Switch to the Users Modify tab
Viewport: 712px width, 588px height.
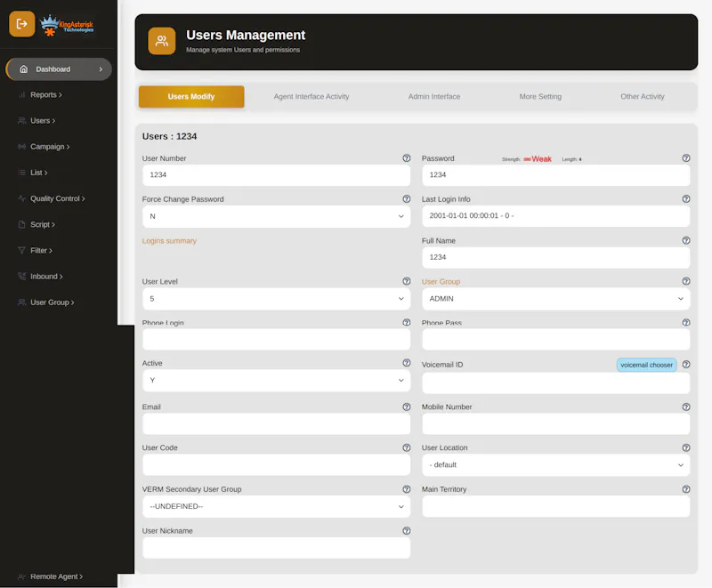point(191,97)
